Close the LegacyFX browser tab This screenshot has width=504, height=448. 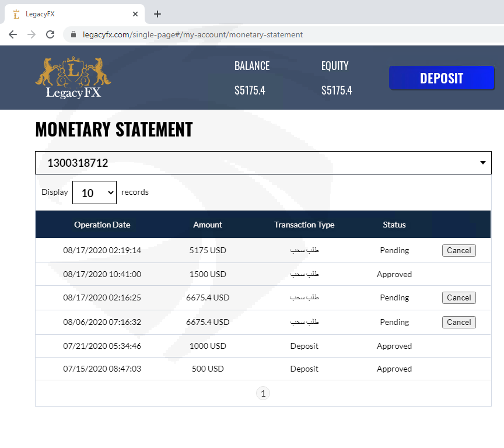pyautogui.click(x=136, y=14)
